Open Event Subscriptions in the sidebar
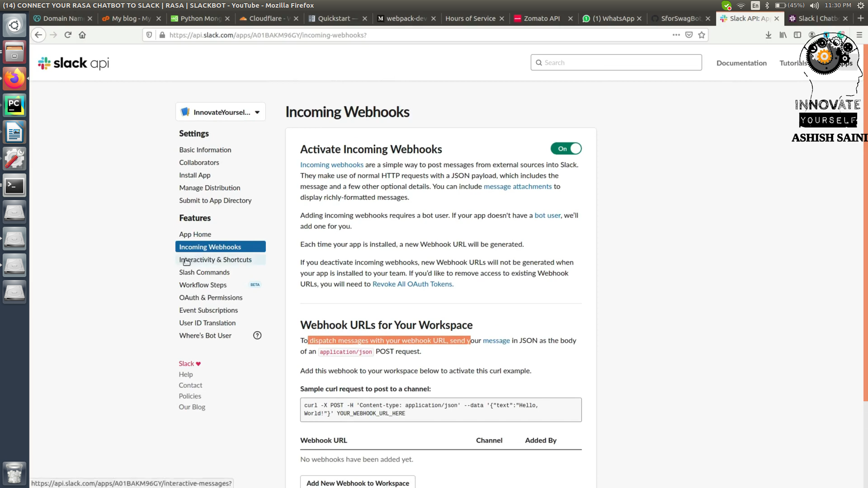The image size is (868, 488). (208, 310)
